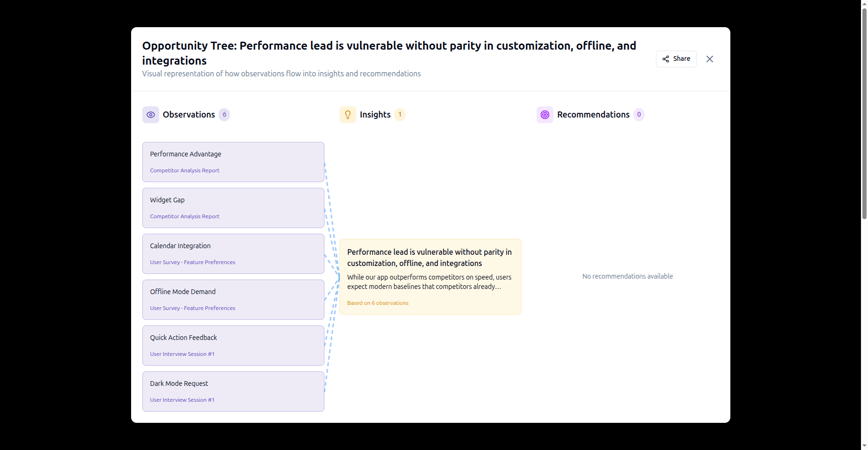
Task: Open the Competitor Analysis Report source link
Action: tap(184, 170)
